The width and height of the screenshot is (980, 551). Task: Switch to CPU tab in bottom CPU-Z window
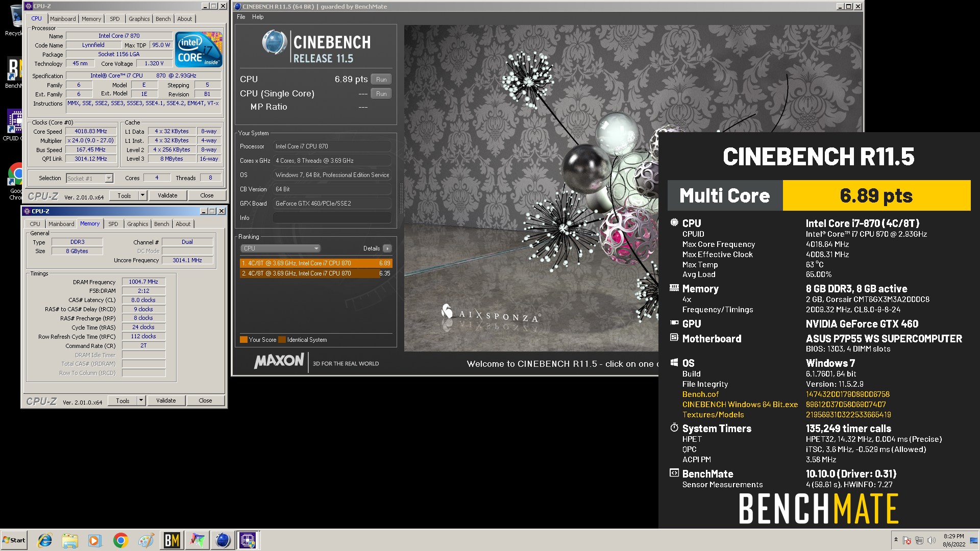pos(35,224)
